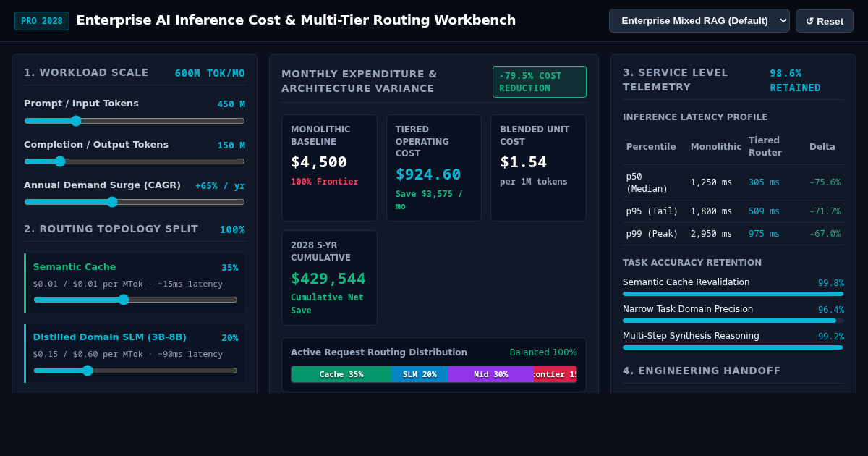The image size is (868, 456).
Task: Adjust the Completion / Output Tokens slider
Action: pos(135,161)
